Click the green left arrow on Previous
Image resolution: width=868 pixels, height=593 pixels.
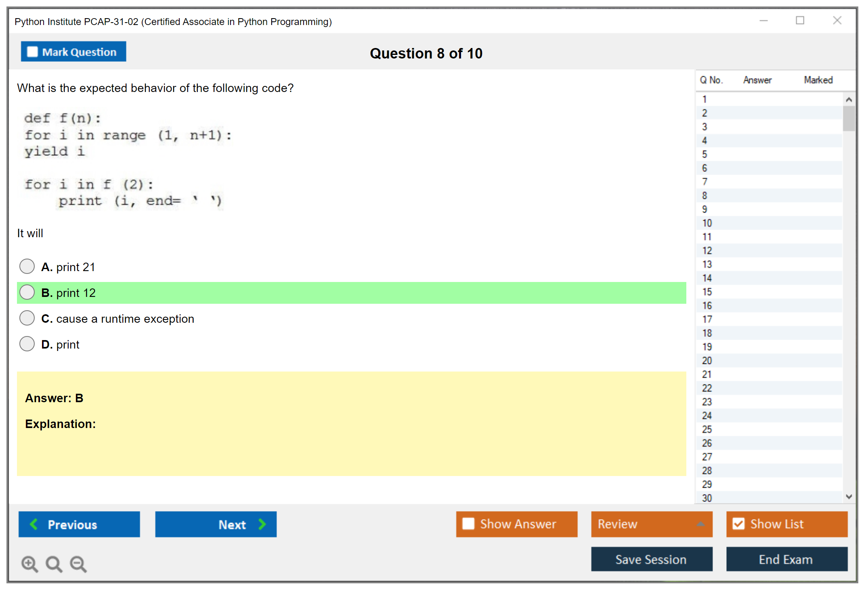[x=34, y=524]
